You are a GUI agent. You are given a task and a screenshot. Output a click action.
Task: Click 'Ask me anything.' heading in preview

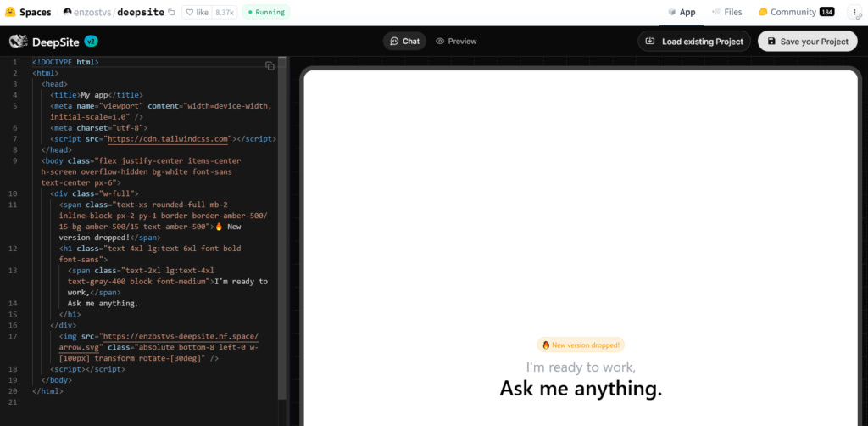[x=581, y=389]
